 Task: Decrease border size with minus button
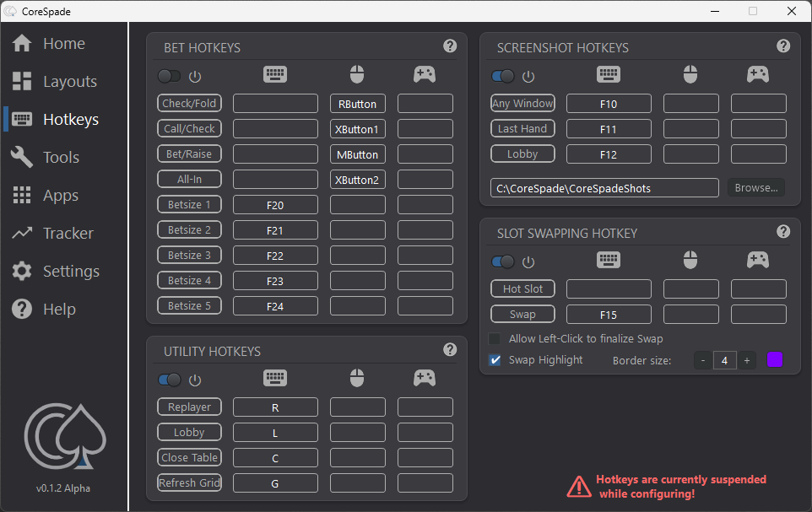coord(703,360)
